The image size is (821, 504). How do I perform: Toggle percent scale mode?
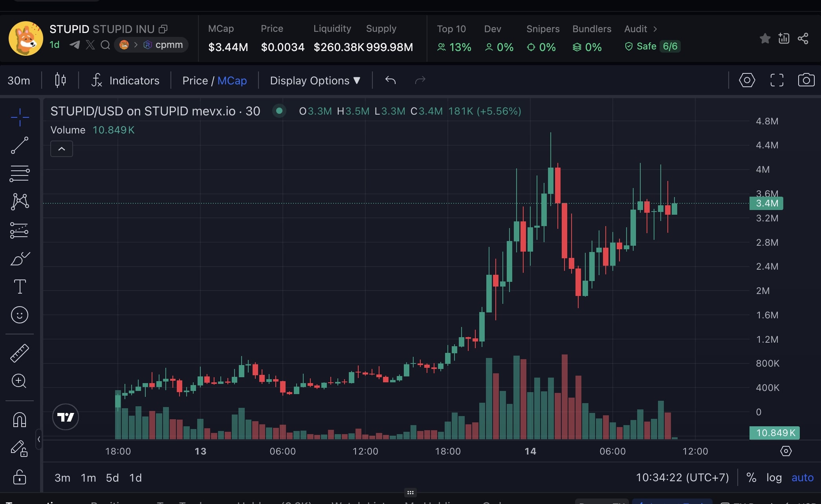click(751, 478)
